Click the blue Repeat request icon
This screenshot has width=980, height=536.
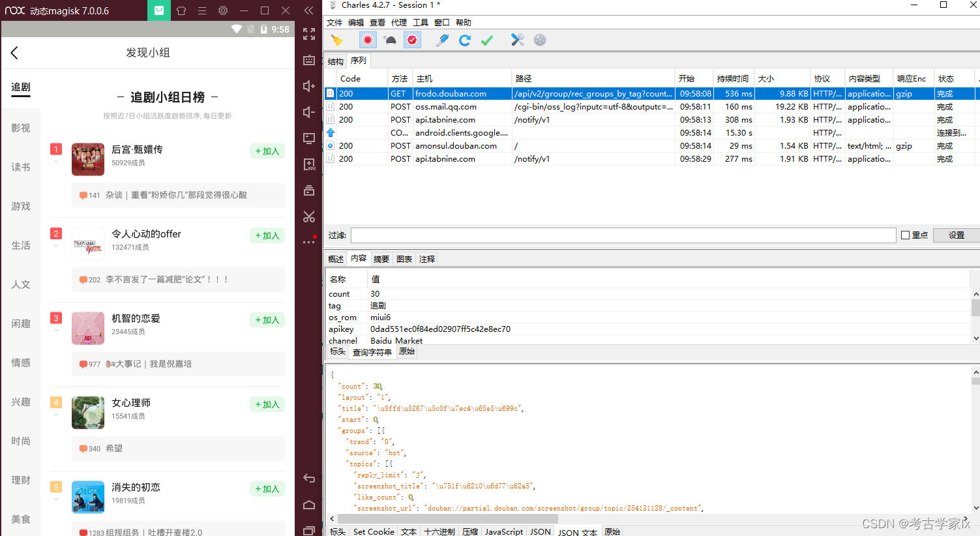(465, 40)
